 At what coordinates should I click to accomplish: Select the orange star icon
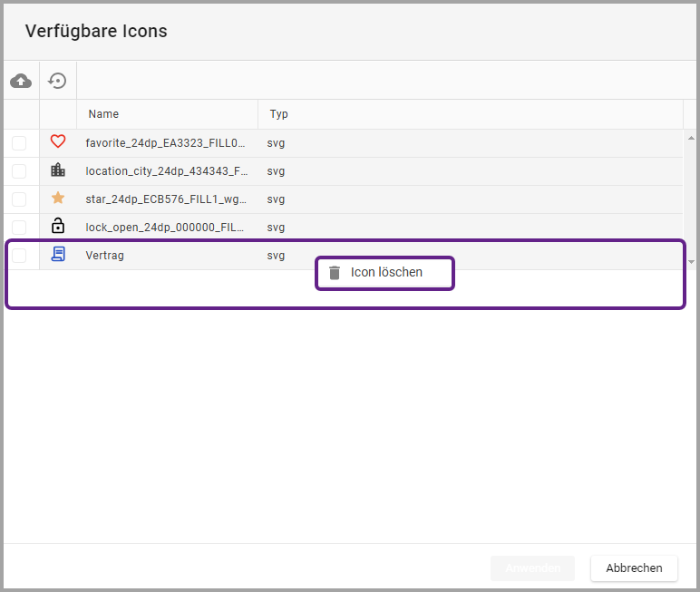[58, 199]
